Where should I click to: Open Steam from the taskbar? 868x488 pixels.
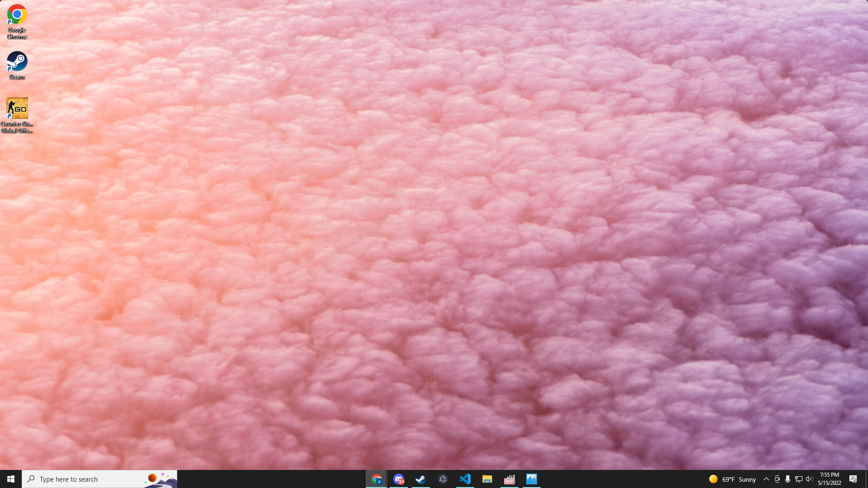pyautogui.click(x=420, y=479)
